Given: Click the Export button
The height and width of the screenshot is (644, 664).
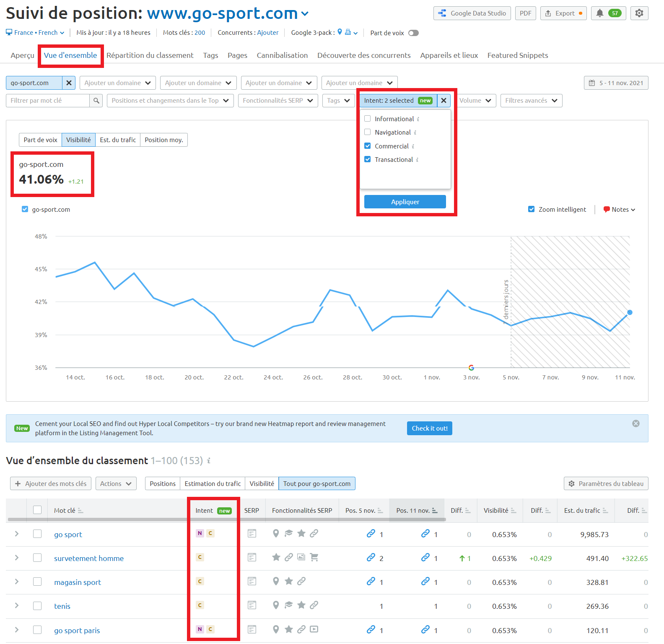Looking at the screenshot, I should point(564,13).
